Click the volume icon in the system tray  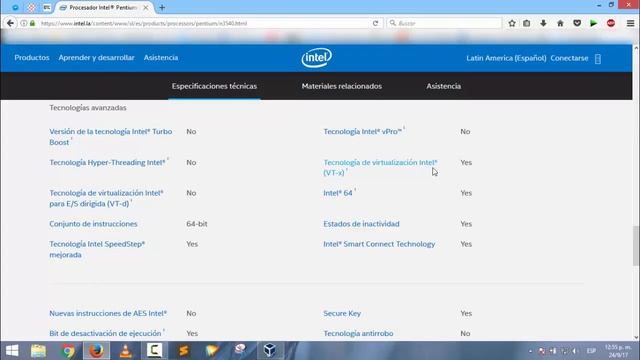574,351
